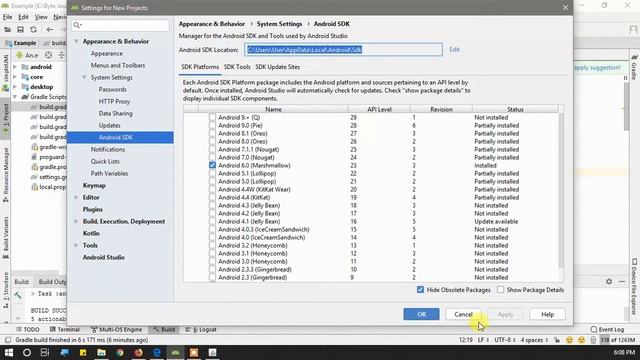Screen dimensions: 640x360
Task: Sort the table by API Level column
Action: tap(379, 109)
